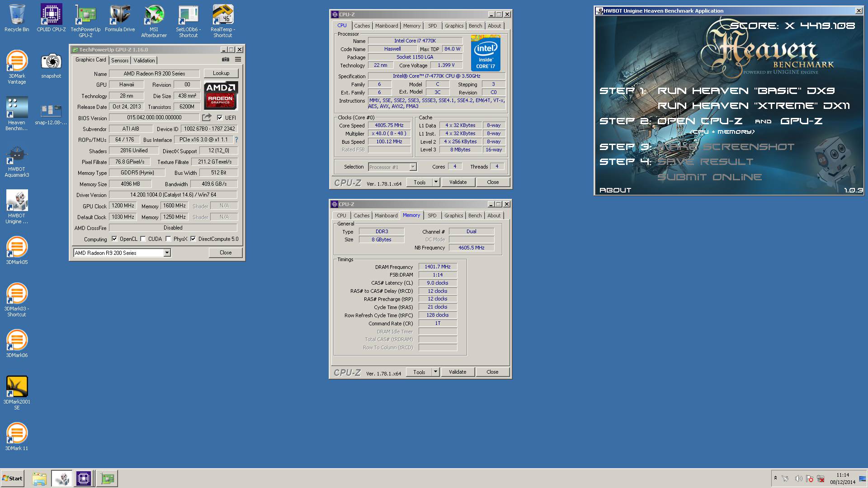
Task: Click the Windows Start button
Action: (x=12, y=479)
